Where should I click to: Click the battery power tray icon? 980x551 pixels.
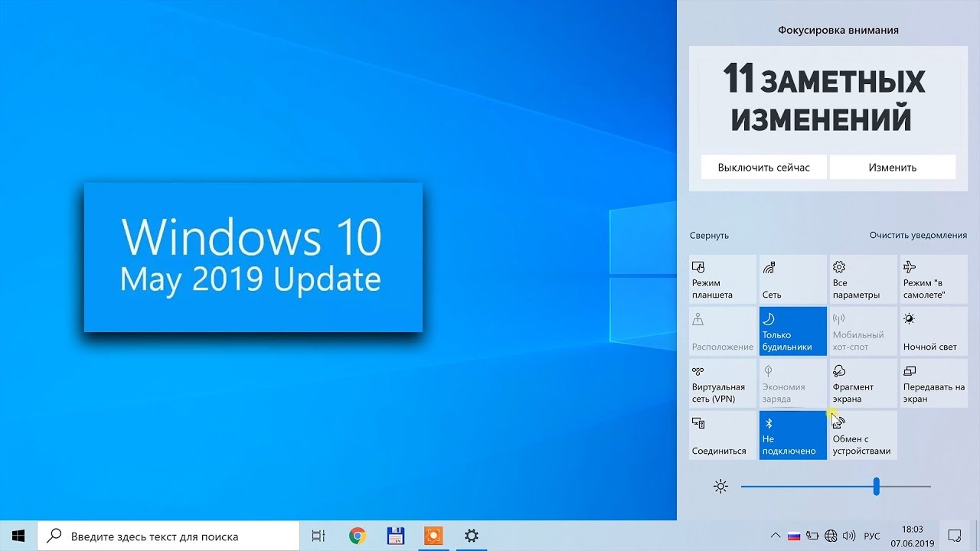(x=812, y=536)
